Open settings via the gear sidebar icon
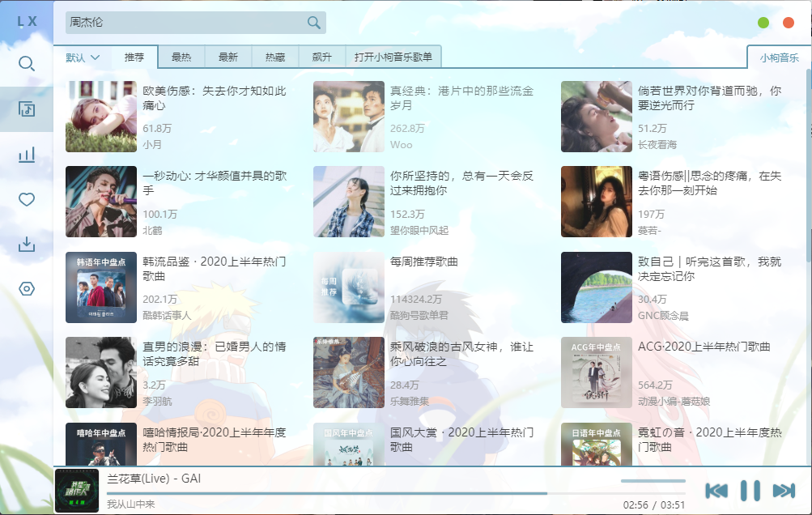Screen dimensions: 812x515 [x=27, y=290]
